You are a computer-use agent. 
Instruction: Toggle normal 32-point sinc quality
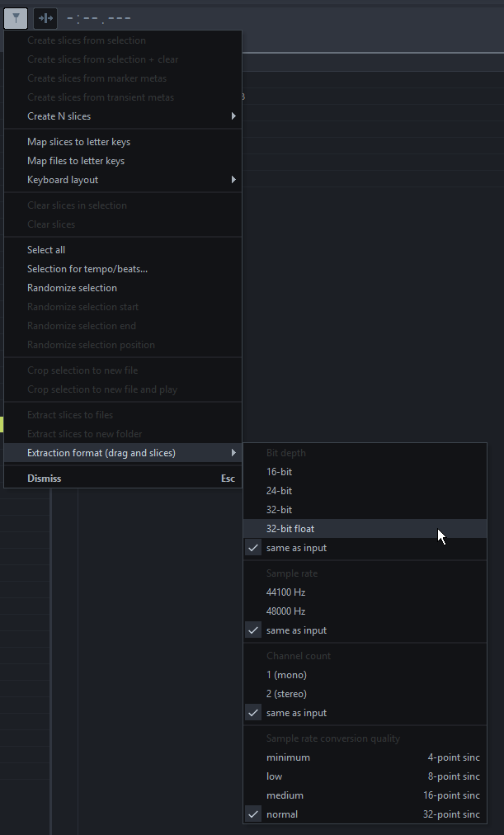[363, 814]
